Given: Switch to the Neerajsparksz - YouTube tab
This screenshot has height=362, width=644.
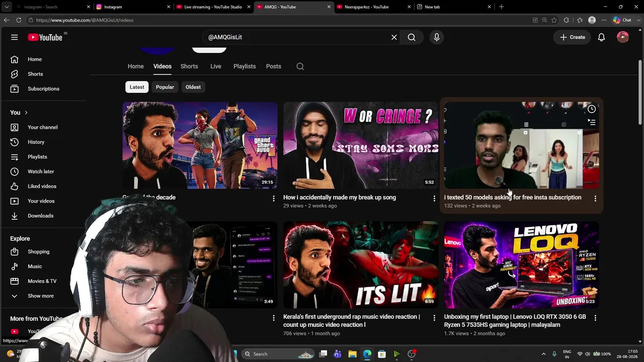Looking at the screenshot, I should (x=374, y=7).
